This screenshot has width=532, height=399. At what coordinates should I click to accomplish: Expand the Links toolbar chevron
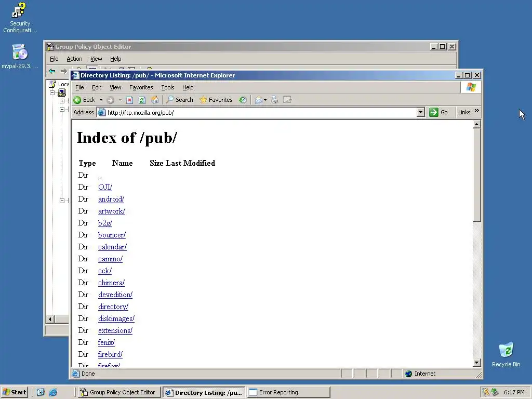(477, 111)
